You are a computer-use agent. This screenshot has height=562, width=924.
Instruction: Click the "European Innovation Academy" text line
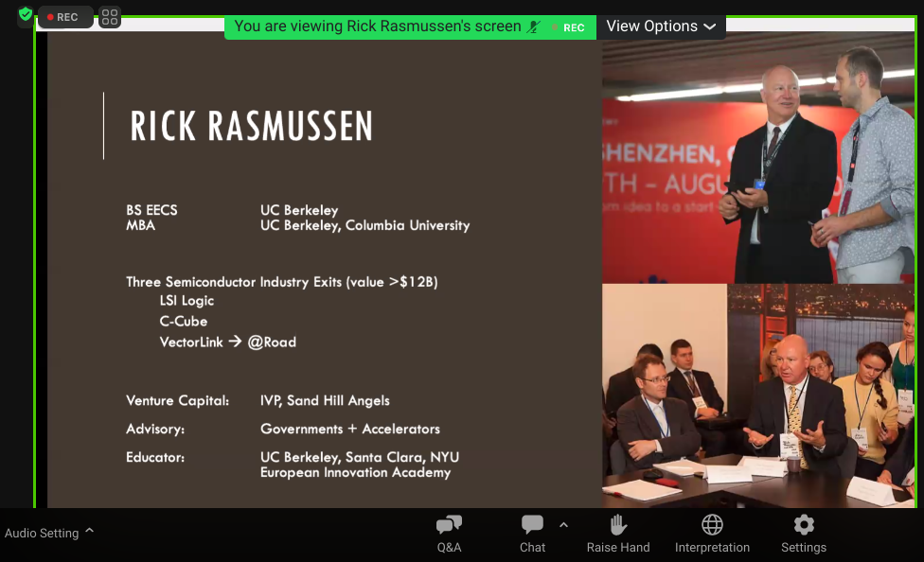coord(355,472)
